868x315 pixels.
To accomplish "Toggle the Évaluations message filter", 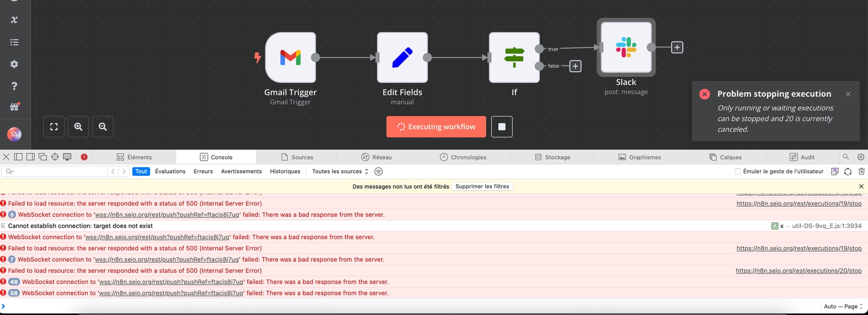I will tap(170, 171).
